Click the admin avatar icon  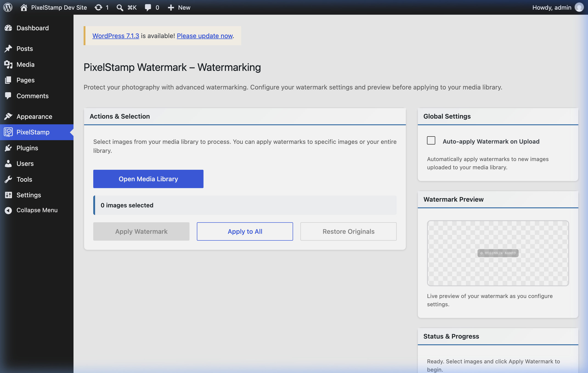point(579,7)
